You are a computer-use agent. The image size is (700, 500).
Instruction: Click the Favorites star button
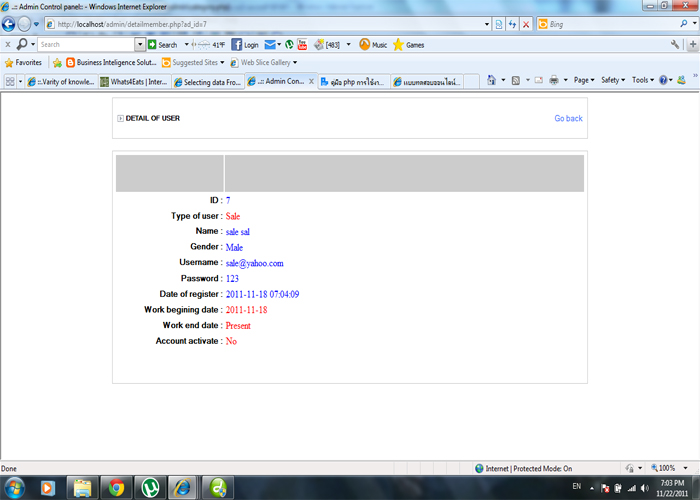[23, 62]
